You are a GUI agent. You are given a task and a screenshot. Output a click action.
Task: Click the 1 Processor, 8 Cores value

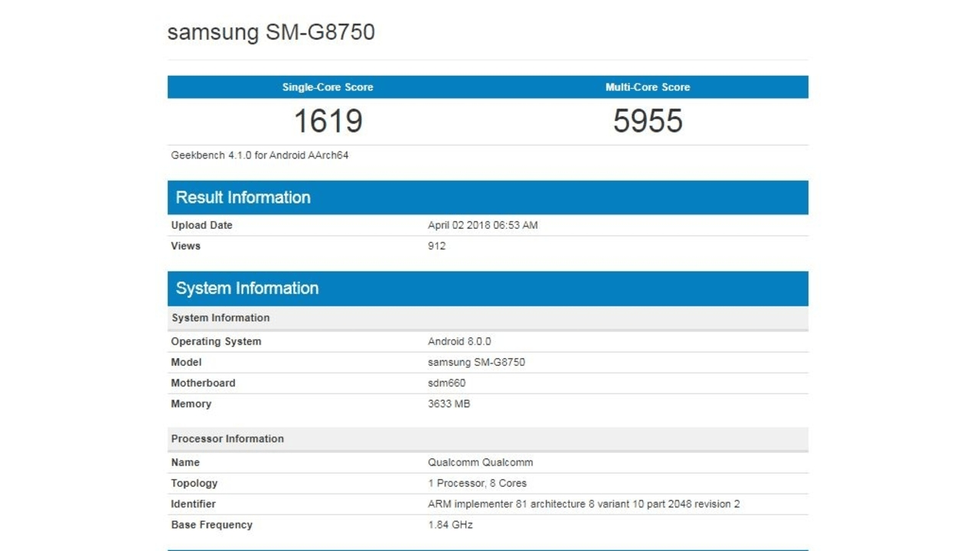point(477,483)
